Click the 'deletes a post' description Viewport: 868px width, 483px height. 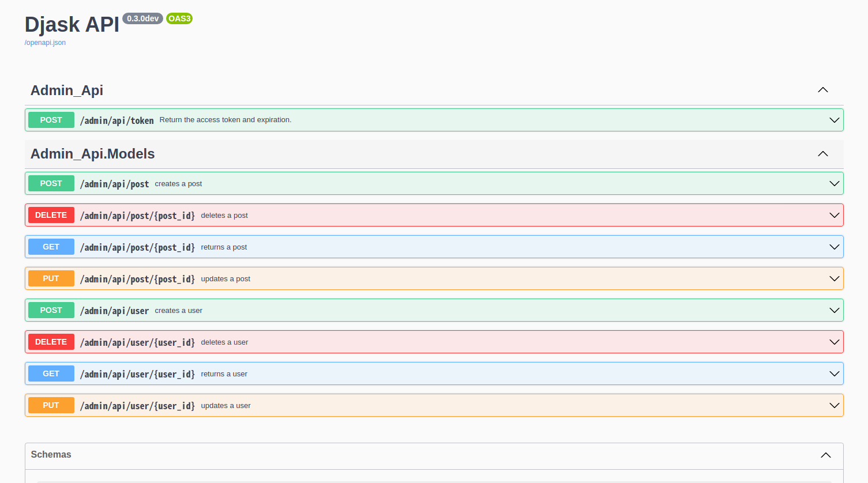point(224,216)
